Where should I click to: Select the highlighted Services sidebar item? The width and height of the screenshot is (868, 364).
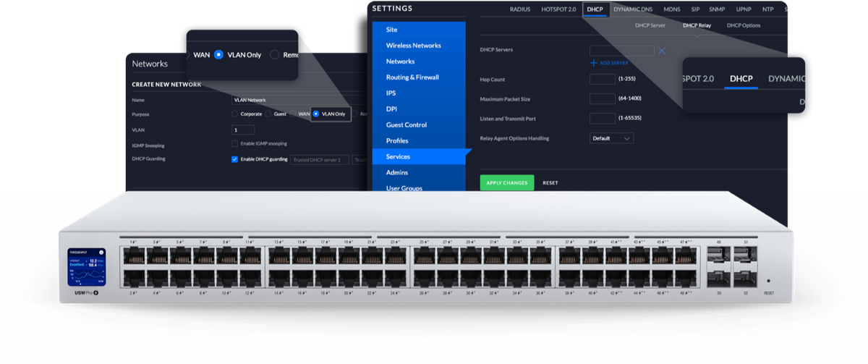click(x=419, y=157)
